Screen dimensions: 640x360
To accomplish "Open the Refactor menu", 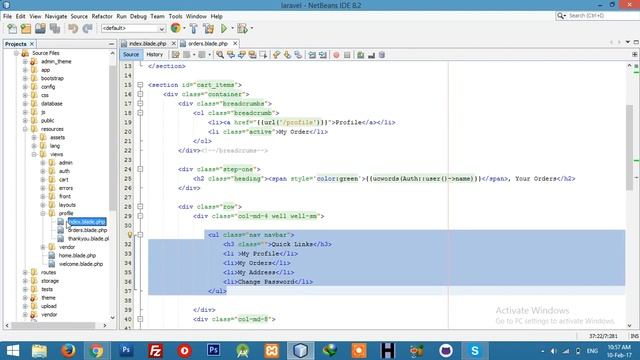I will pyautogui.click(x=102, y=16).
